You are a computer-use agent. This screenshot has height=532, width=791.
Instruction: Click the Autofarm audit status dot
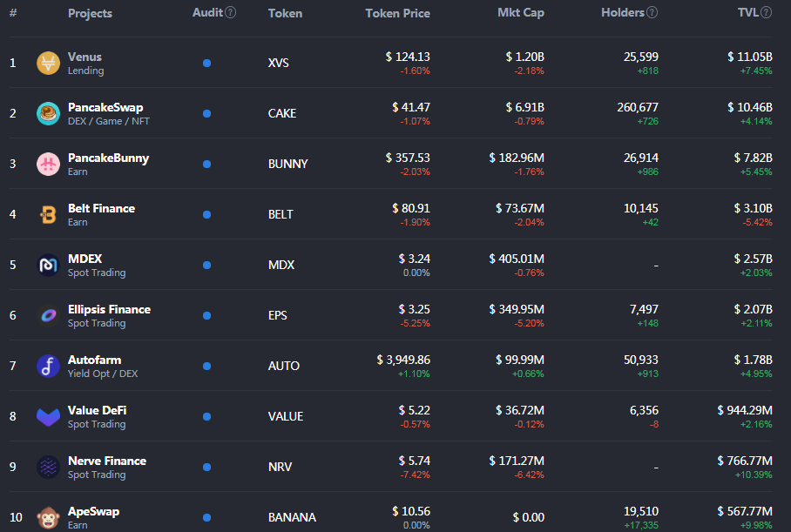[206, 366]
